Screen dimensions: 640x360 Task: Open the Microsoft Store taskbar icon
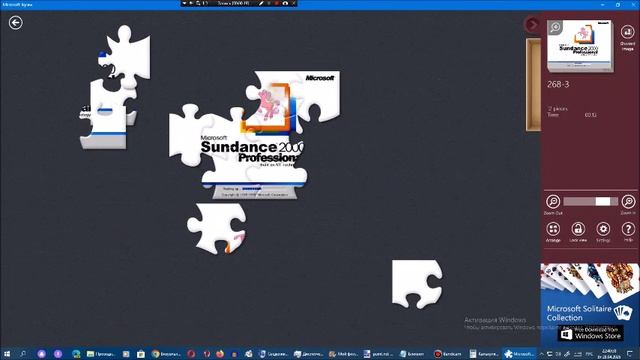pyautogui.click(x=141, y=354)
